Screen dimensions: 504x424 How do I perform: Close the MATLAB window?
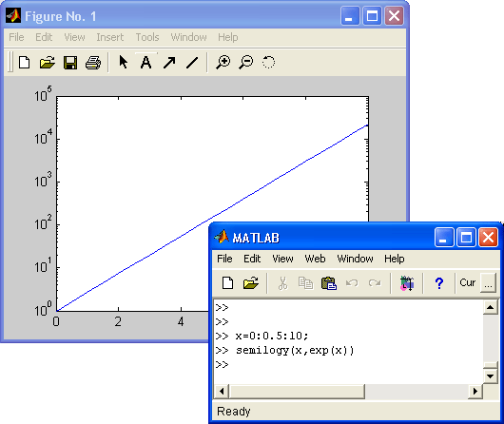click(x=488, y=238)
